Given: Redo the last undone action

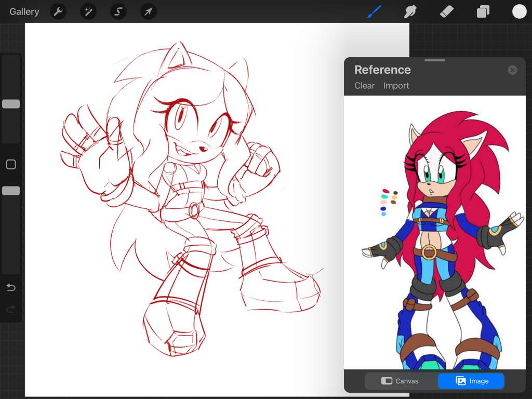Looking at the screenshot, I should click(x=11, y=309).
